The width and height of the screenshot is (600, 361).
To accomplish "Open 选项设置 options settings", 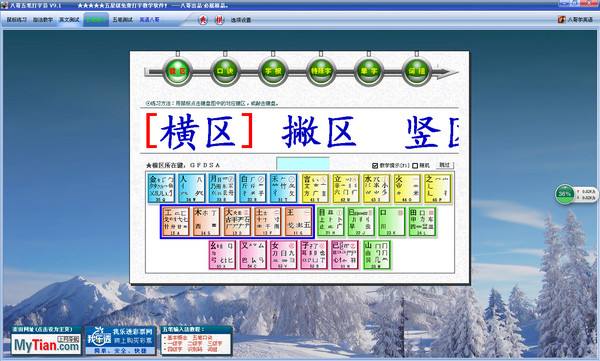I will coord(241,20).
